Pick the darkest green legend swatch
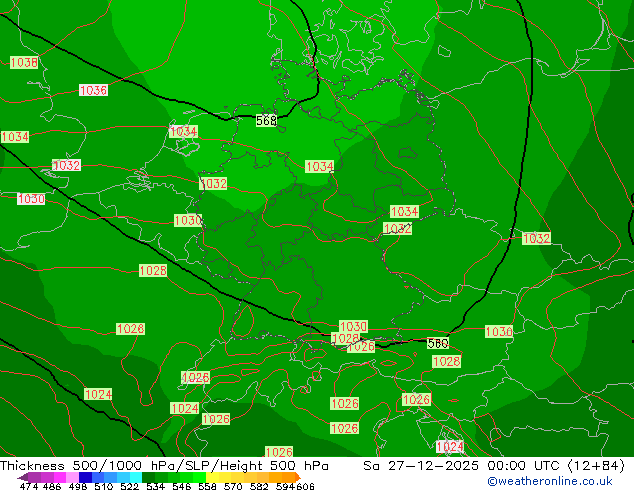Viewport: 634px width, 490px height. point(148,477)
